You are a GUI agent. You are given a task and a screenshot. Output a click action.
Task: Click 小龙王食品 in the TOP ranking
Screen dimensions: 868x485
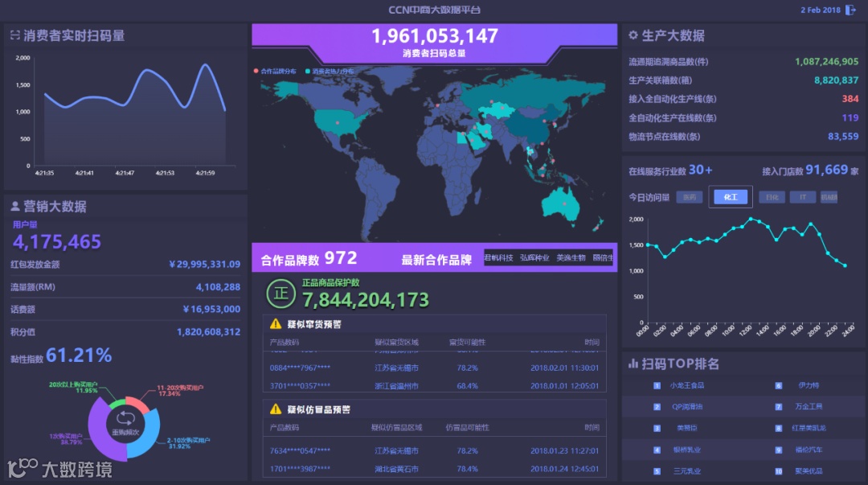[x=687, y=385]
